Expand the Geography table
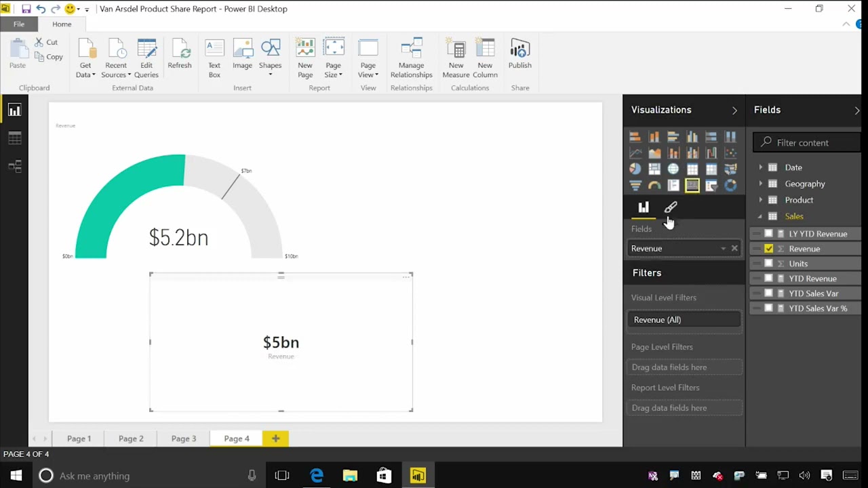The width and height of the screenshot is (868, 488). point(760,184)
